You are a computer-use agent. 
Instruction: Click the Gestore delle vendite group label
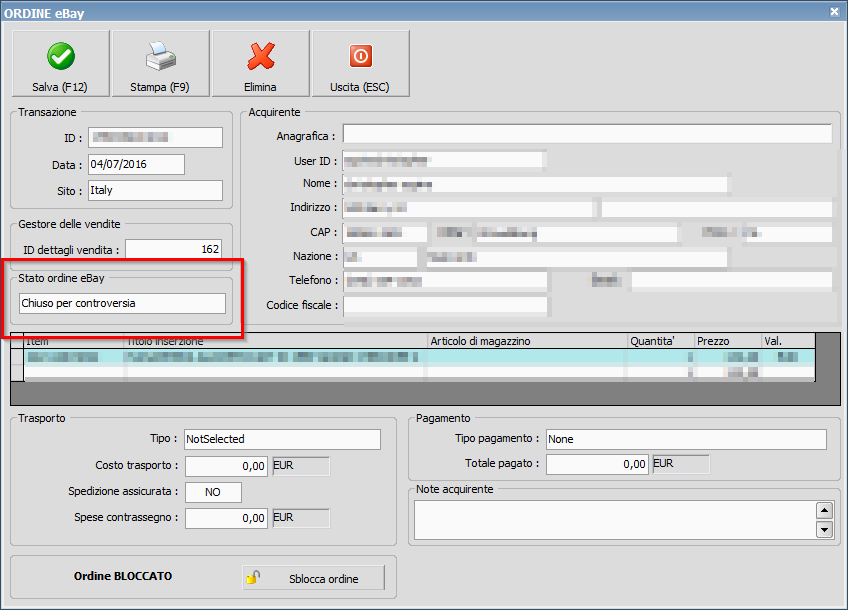pos(69,224)
